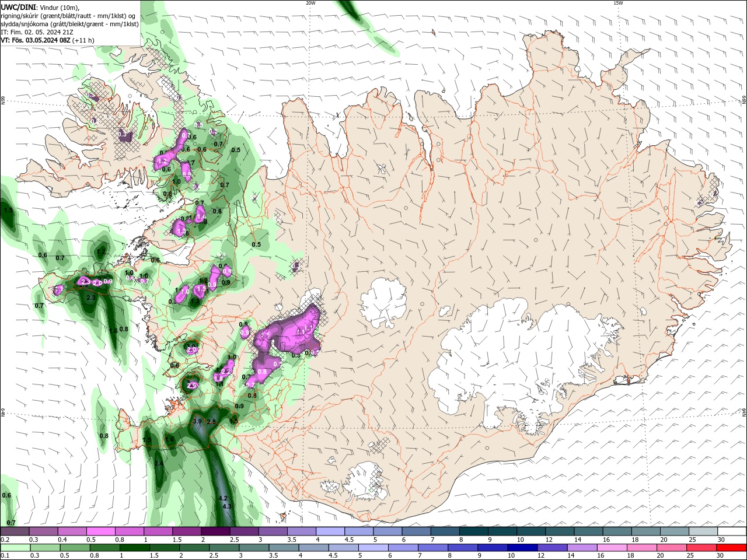
Task: Select the rain legend swatch between 25 and 30
Action: coord(700,548)
